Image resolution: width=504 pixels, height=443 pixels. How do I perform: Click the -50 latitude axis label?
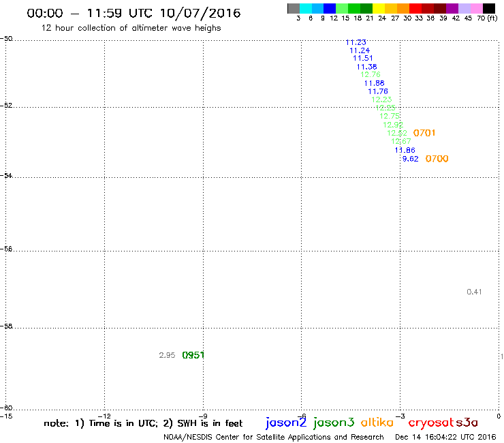[x=6, y=39]
